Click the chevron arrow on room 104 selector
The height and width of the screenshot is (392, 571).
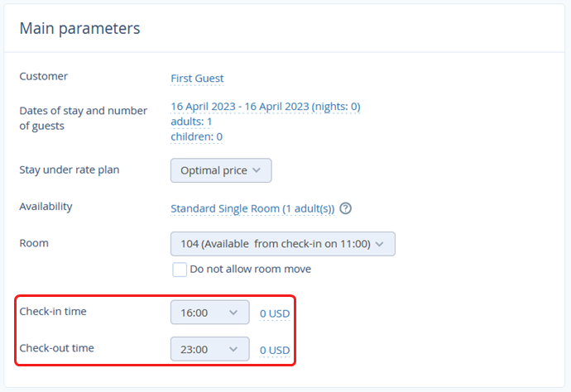point(380,244)
